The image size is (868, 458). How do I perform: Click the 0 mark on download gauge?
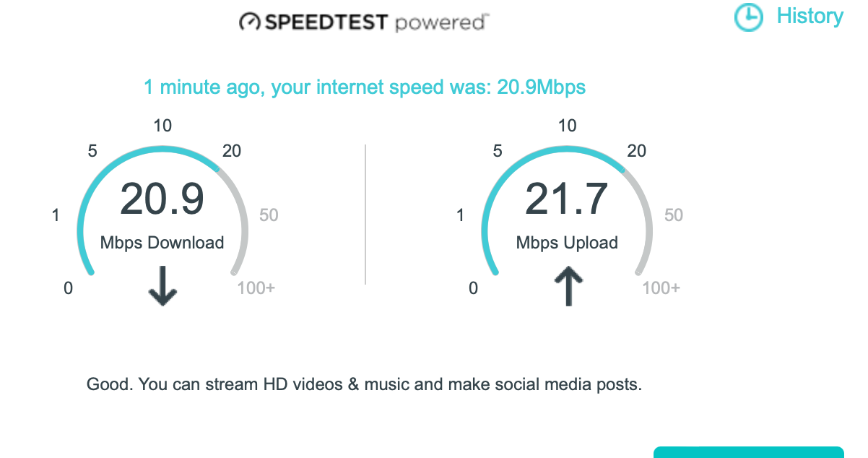click(x=69, y=288)
